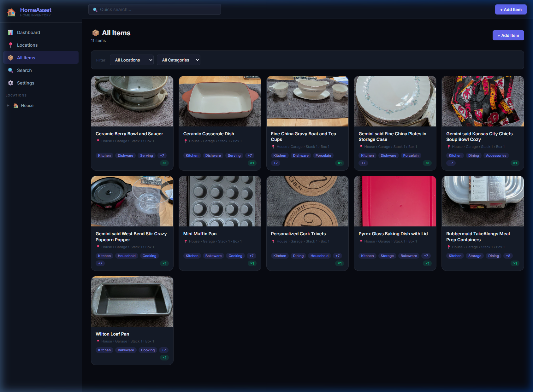Screen dimensions: 533x392
Task: Open Locations from the sidebar menu
Action: 27,45
